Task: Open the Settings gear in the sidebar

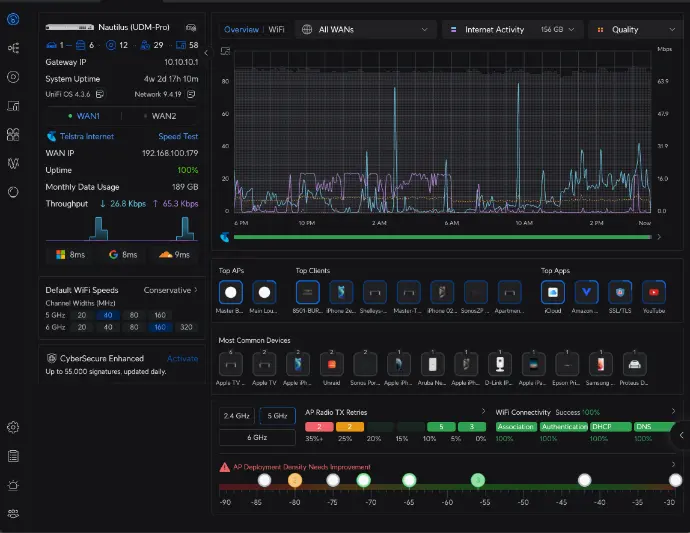Action: click(14, 427)
